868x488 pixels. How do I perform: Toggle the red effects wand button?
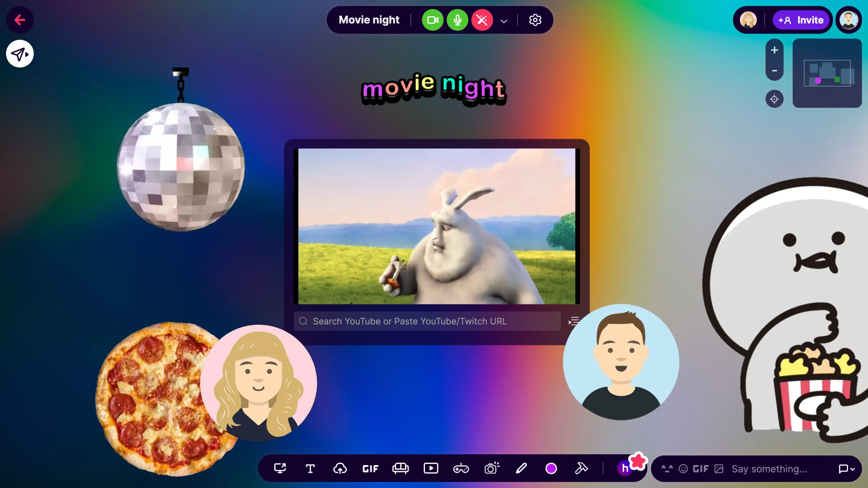[x=482, y=20]
